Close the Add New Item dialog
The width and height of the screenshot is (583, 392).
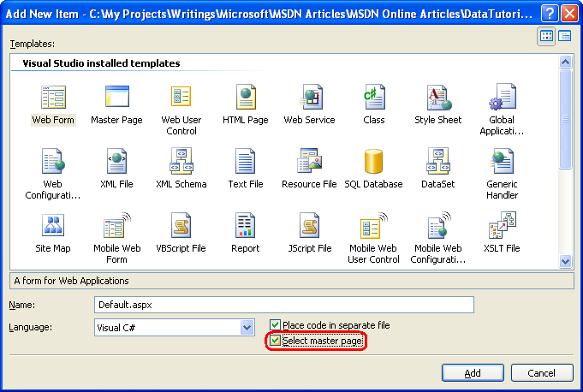(569, 14)
